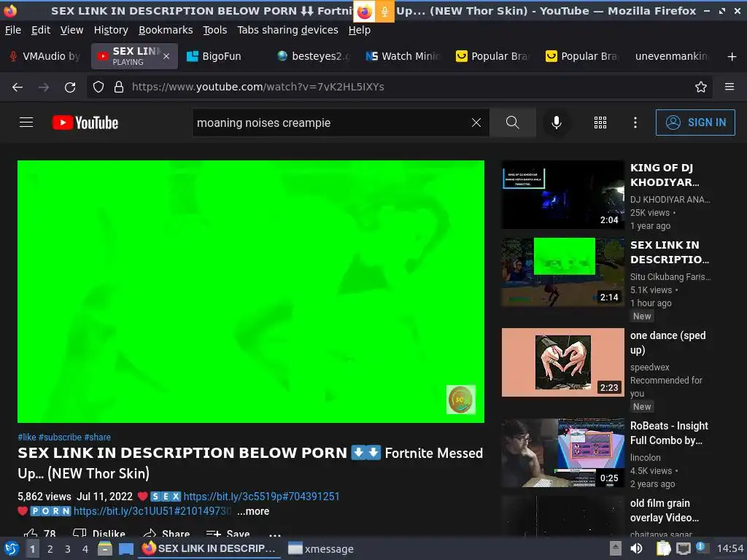
Task: Open Tabs sharing devices menu
Action: pos(287,30)
